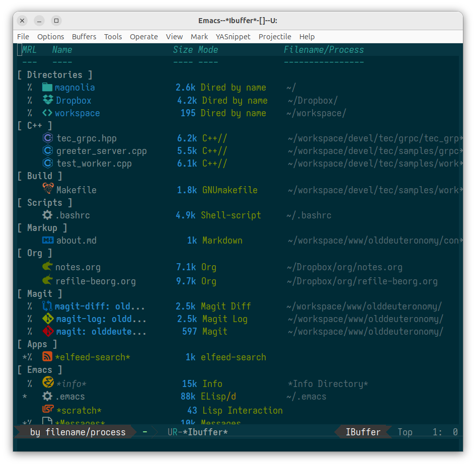Image resolution: width=476 pixels, height=466 pixels.
Task: Open the magnolia dired buffer
Action: [x=74, y=88]
